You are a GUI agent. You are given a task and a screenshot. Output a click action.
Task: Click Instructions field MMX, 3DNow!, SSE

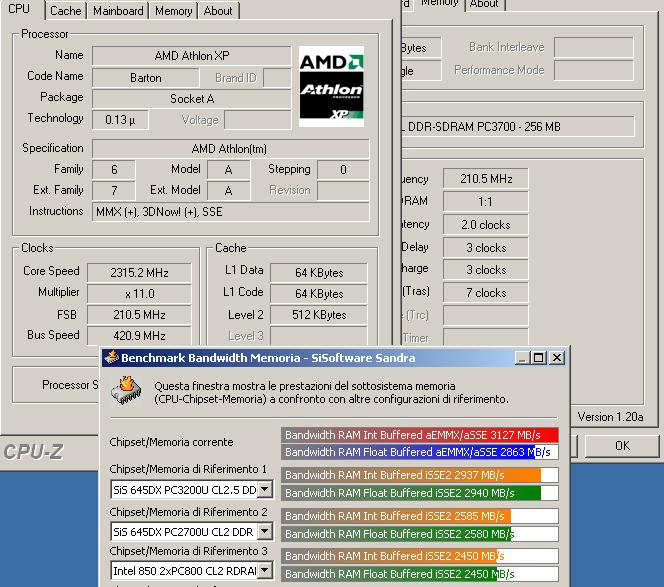230,212
